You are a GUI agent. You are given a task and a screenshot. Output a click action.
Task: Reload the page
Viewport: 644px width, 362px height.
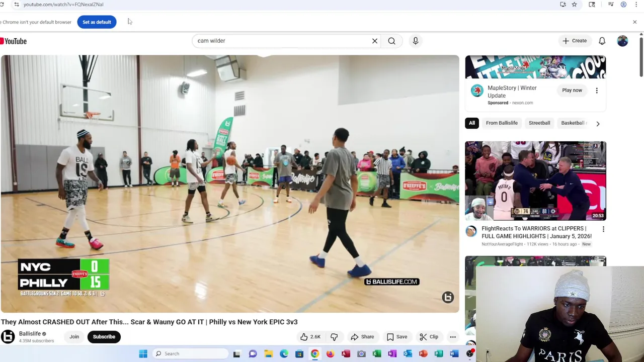click(x=2, y=5)
